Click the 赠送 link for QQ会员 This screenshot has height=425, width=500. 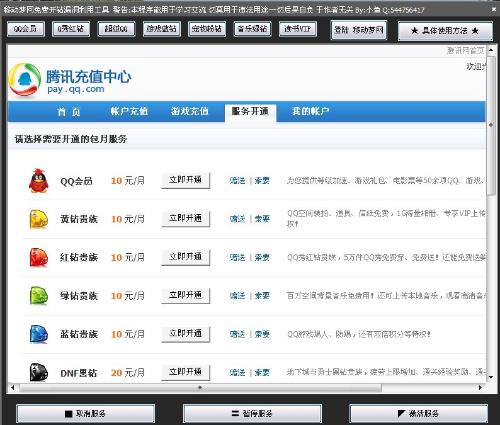[238, 181]
